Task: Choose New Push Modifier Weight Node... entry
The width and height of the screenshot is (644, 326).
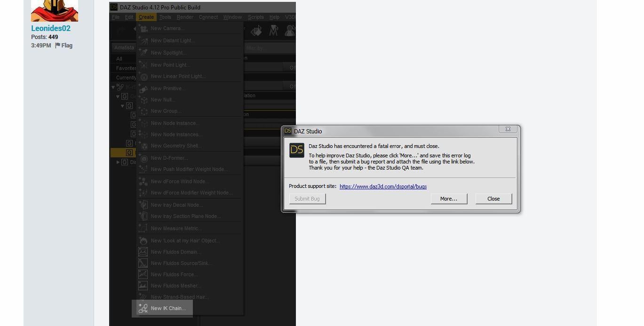Action: 190,169
